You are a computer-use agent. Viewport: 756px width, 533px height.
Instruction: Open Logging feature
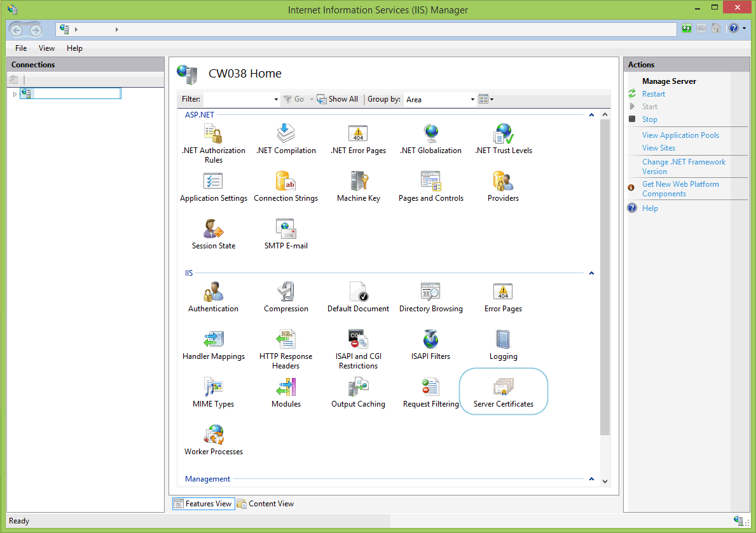[504, 345]
